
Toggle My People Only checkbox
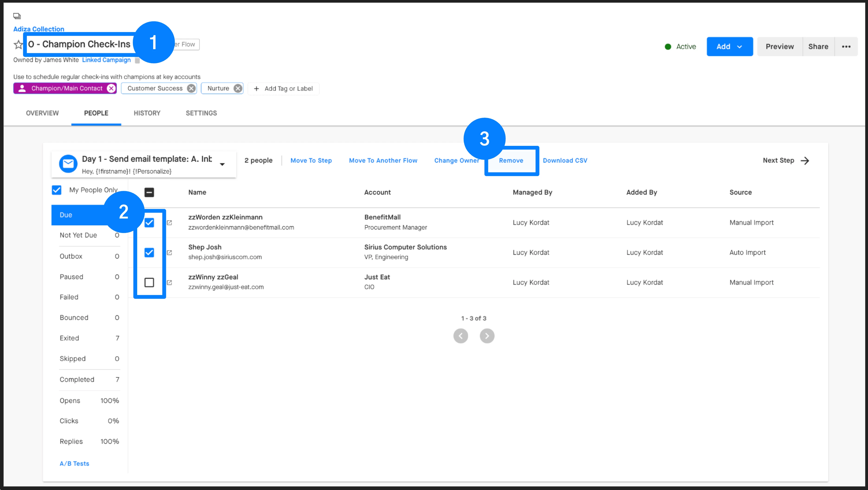coord(57,190)
